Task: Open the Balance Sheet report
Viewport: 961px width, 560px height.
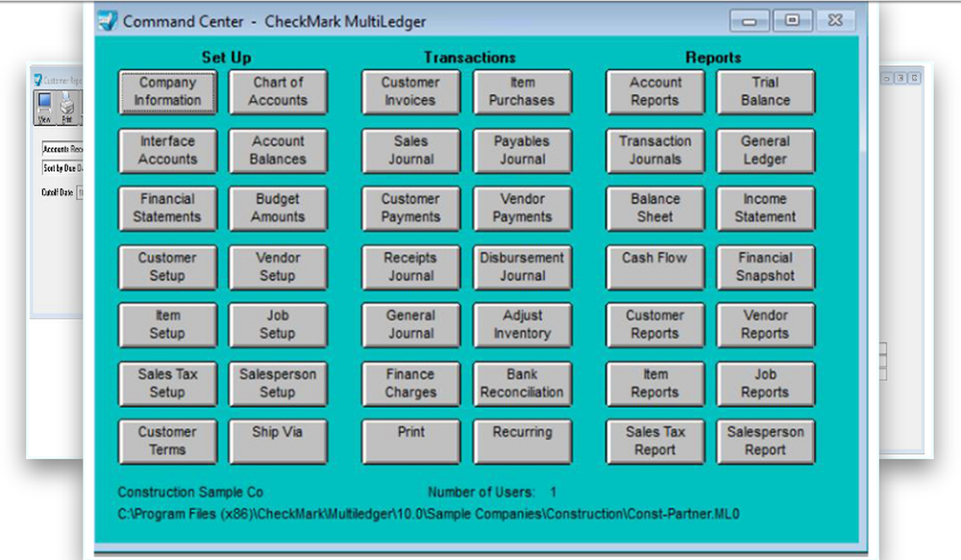Action: coord(655,208)
